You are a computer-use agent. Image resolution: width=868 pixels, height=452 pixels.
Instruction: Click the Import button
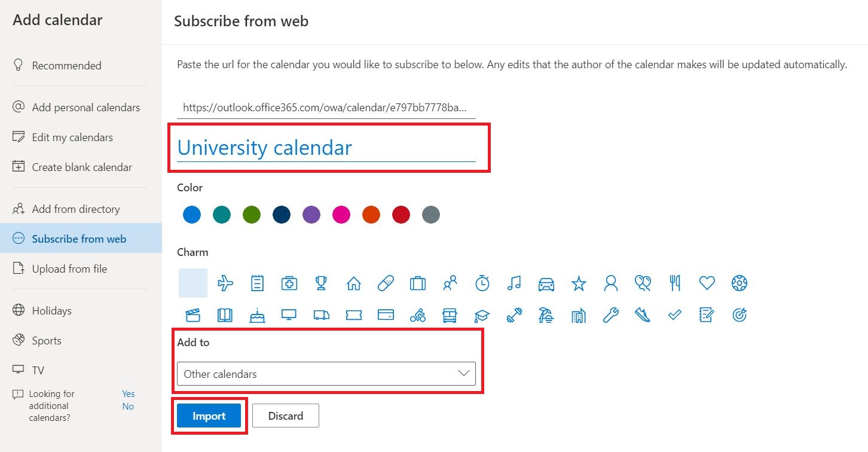pos(209,416)
